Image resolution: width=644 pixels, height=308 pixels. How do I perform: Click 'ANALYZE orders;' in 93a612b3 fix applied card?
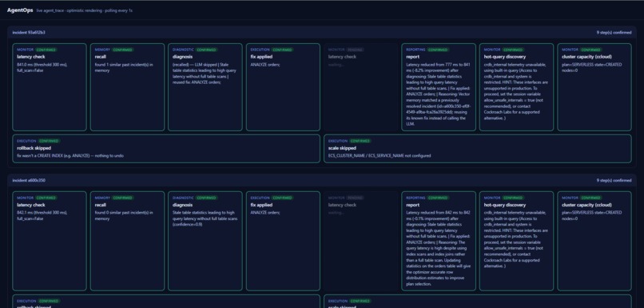point(265,65)
